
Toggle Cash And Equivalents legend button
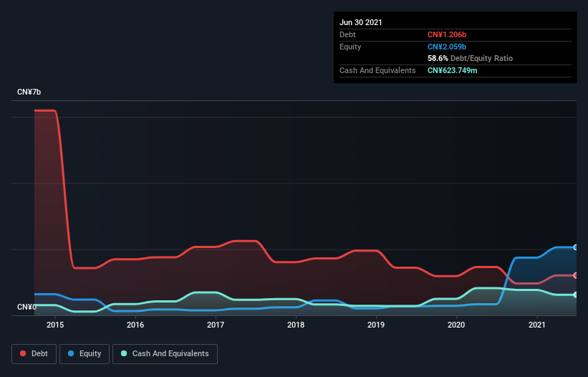[x=165, y=354]
